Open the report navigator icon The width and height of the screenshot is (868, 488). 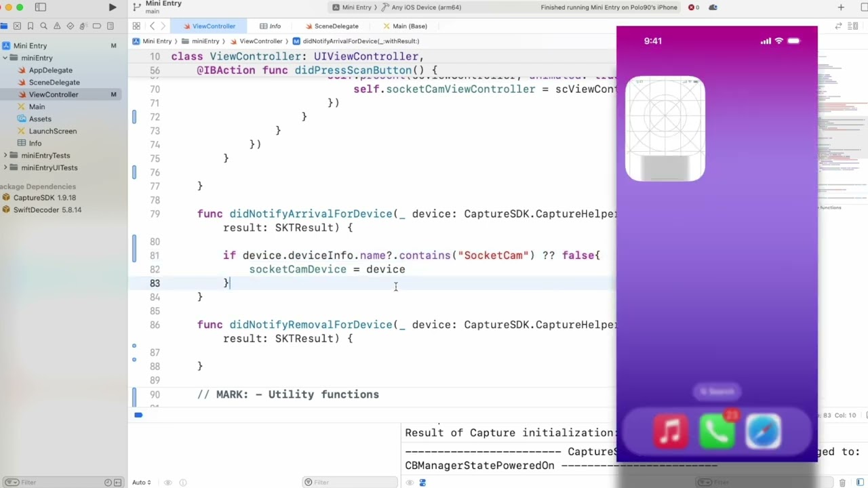[110, 26]
